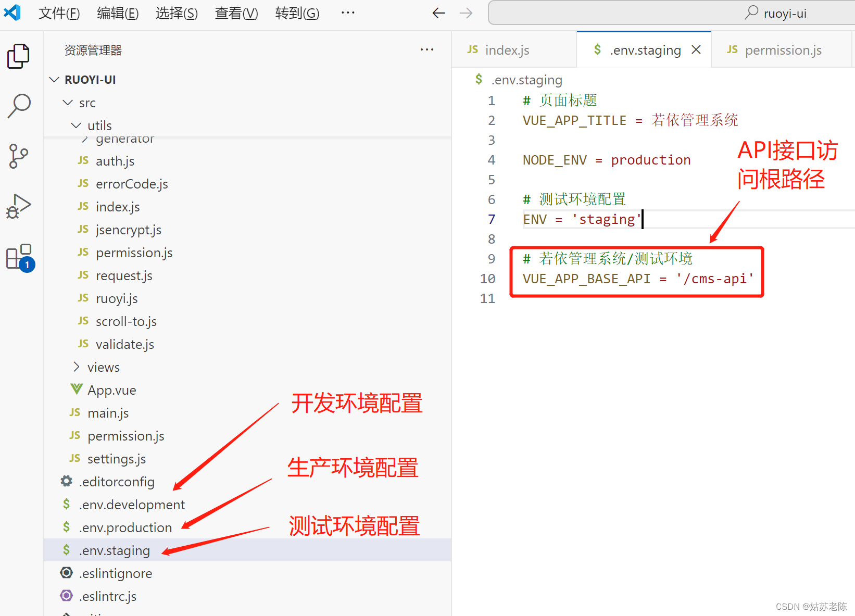The image size is (855, 616).
Task: Open the Run and Debug view
Action: [19, 206]
